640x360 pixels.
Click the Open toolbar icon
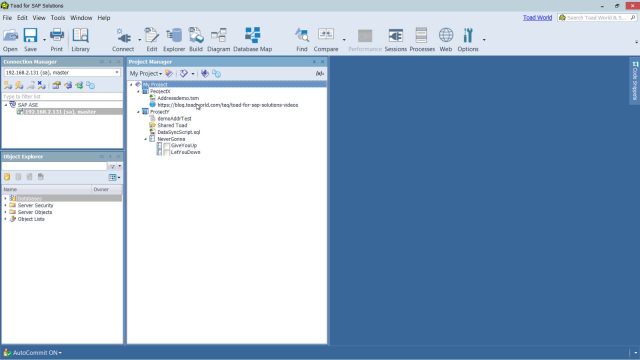[10, 36]
